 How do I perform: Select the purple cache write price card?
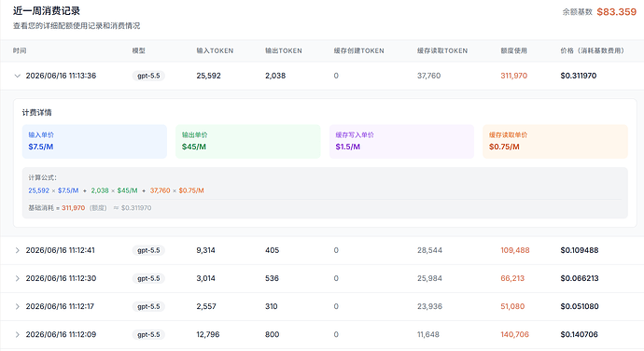(401, 141)
